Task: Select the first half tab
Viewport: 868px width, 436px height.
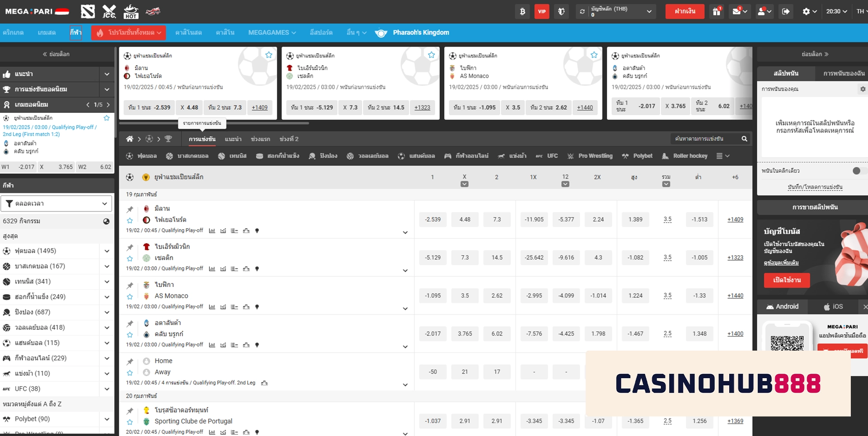Action: click(x=260, y=139)
